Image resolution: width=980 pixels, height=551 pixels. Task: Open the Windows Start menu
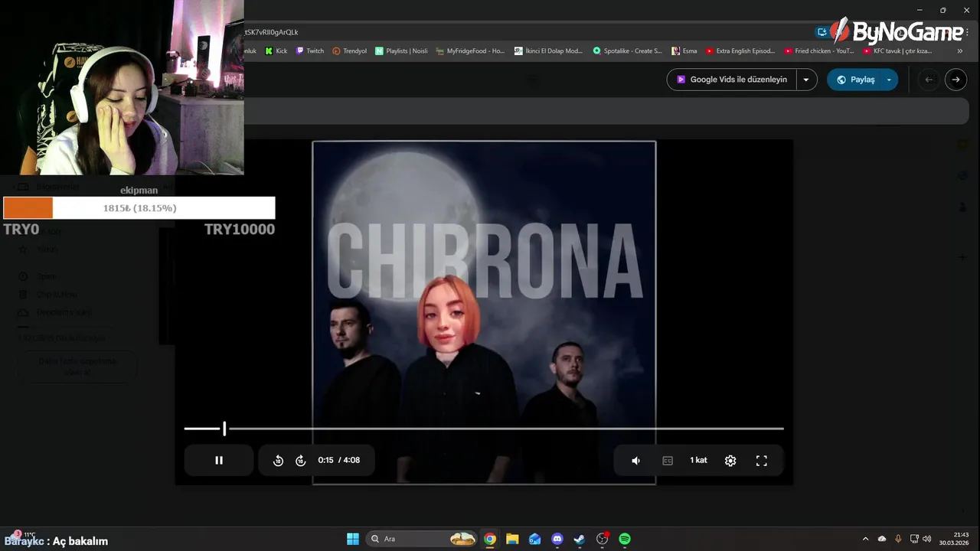[353, 539]
